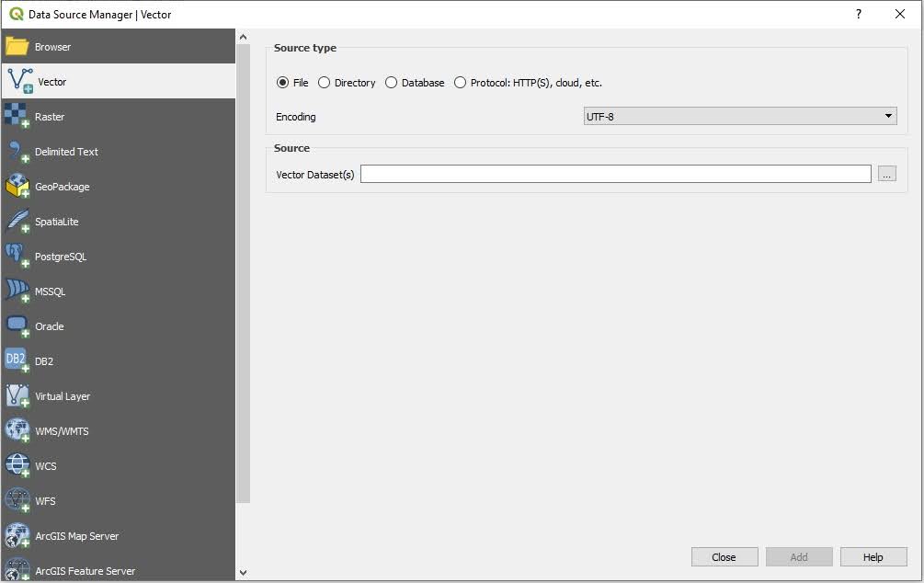924x583 pixels.
Task: Open the Browser folder icon
Action: pyautogui.click(x=17, y=47)
